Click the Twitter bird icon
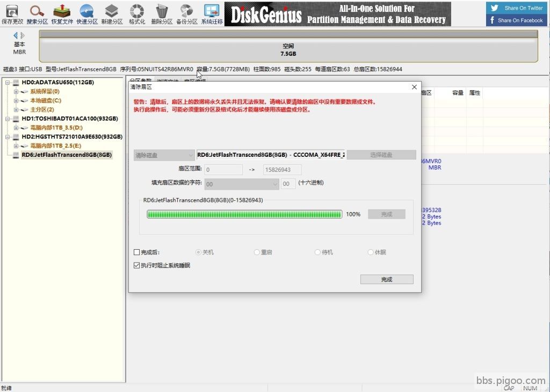 pyautogui.click(x=495, y=8)
